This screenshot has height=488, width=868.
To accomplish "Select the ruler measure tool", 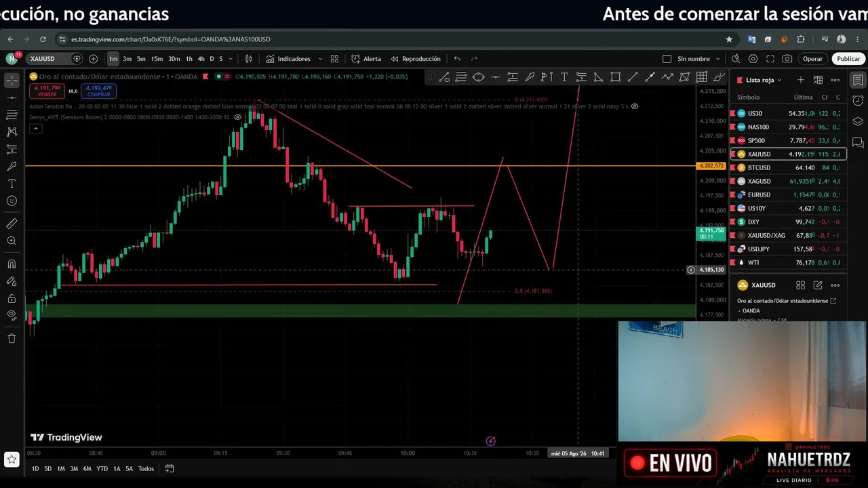I will (x=12, y=224).
